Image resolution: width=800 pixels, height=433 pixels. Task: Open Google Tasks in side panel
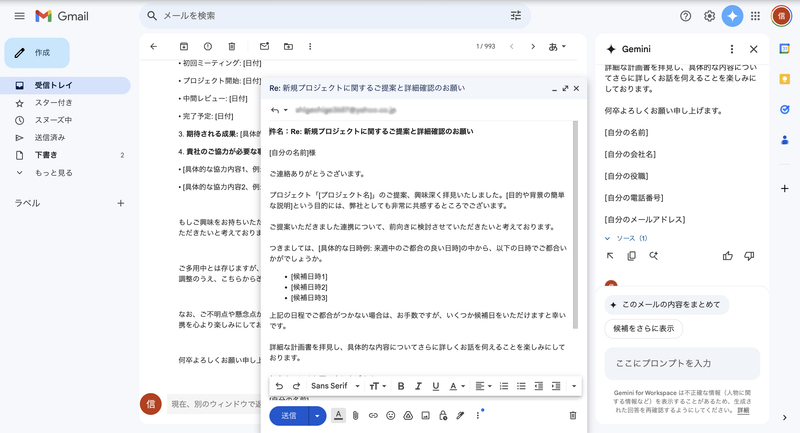coord(785,110)
